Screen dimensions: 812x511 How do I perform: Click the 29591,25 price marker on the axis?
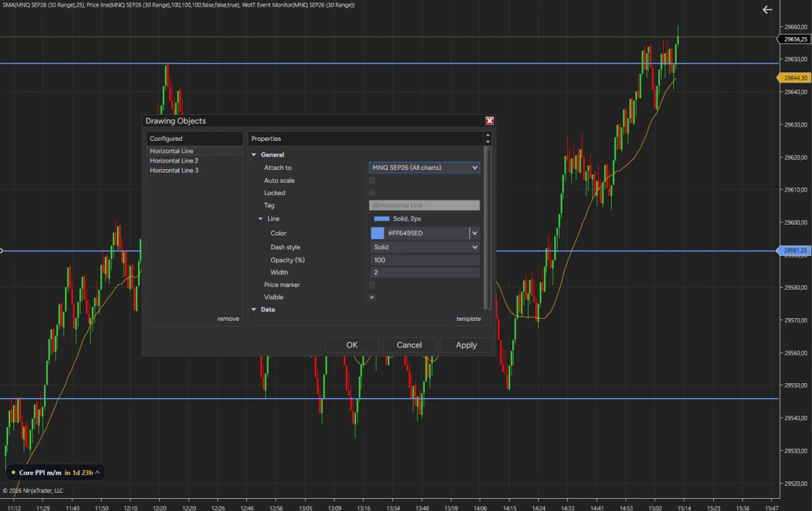point(795,250)
